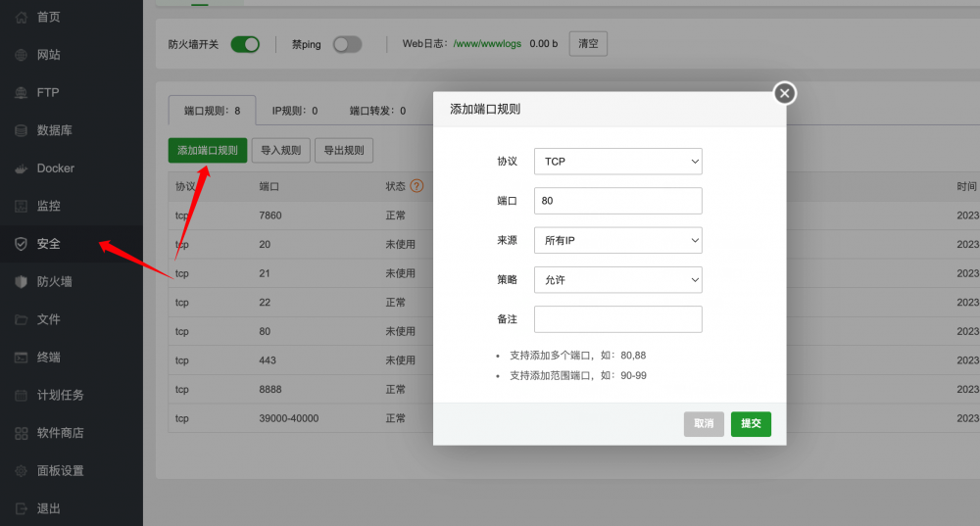Screen dimensions: 980x526
Task: Turn off the firewall switch
Action: pos(245,44)
